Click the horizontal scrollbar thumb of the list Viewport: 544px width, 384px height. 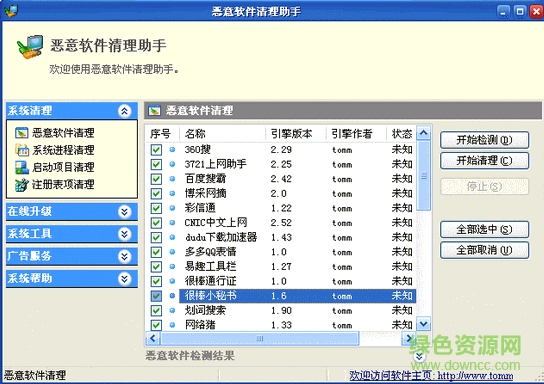click(260, 338)
